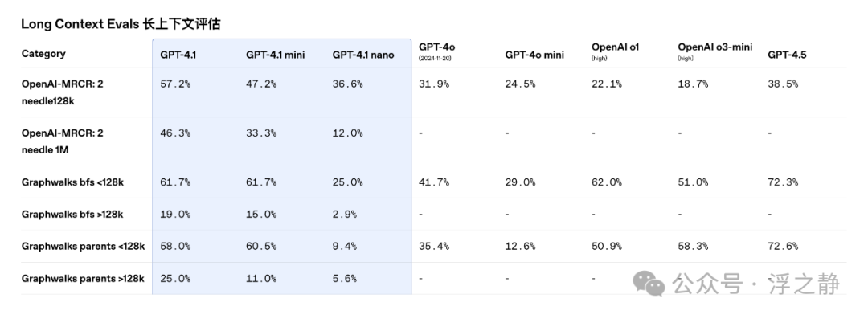
Task: Click the Category column header
Action: (43, 54)
